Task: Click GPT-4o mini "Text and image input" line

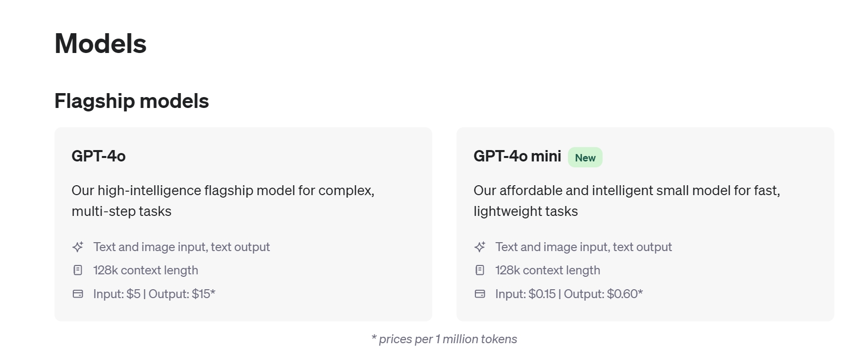Action: click(x=583, y=247)
